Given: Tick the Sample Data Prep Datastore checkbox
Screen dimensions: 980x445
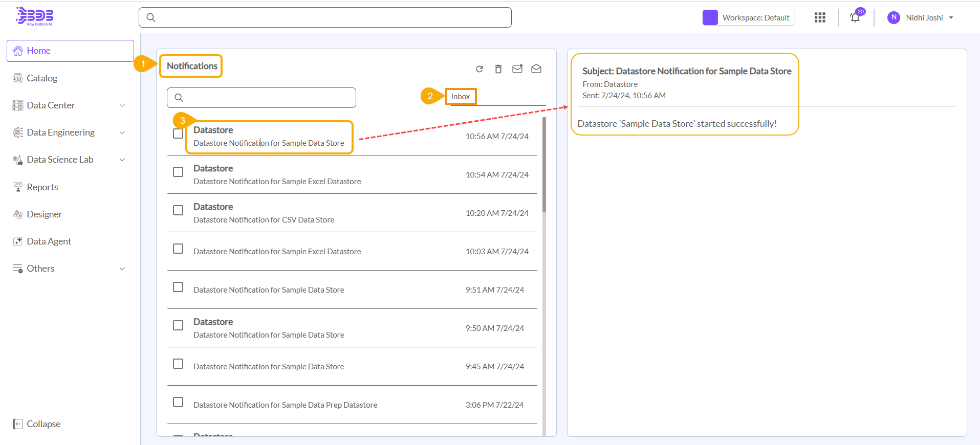Looking at the screenshot, I should 178,402.
